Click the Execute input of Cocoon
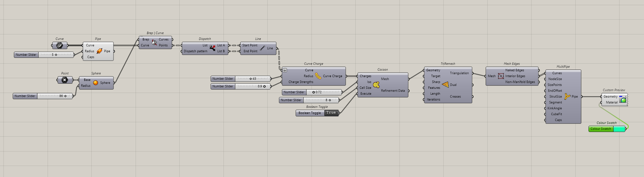This screenshot has width=644, height=177. [366, 94]
